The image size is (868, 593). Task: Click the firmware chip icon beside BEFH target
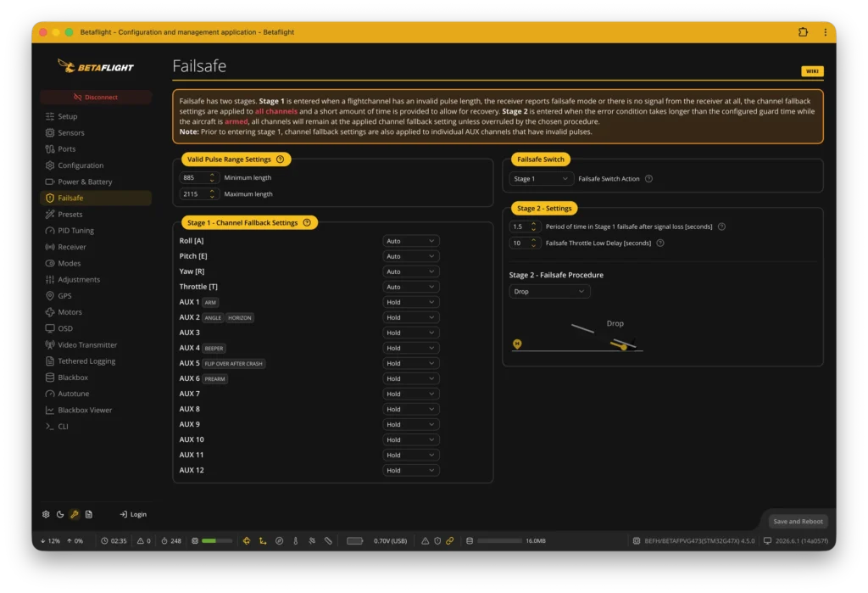(x=636, y=541)
